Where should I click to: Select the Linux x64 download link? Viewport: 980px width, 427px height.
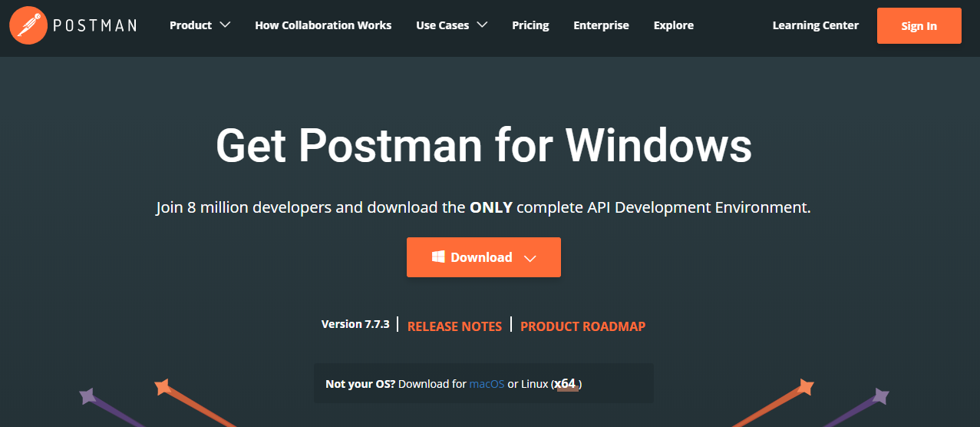click(566, 383)
